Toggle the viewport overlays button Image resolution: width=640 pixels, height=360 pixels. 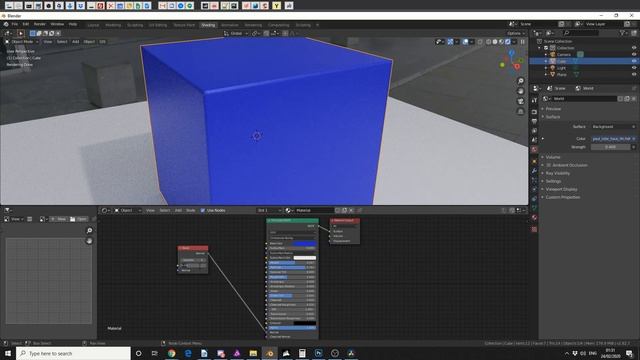(465, 42)
